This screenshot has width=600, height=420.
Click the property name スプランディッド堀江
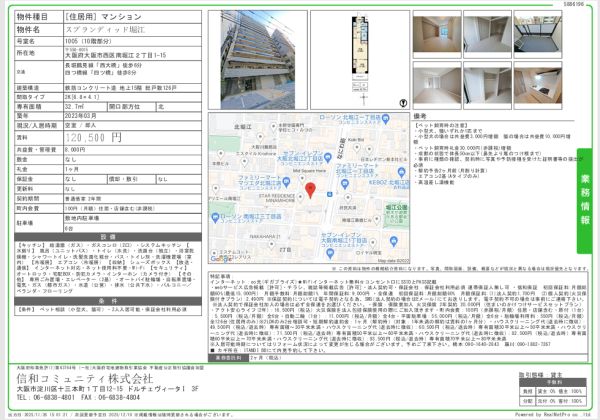click(x=105, y=29)
